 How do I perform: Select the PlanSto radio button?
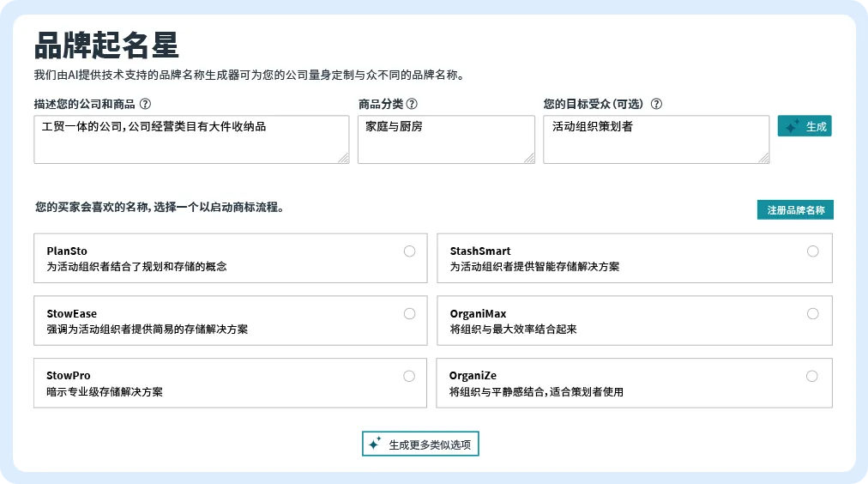pyautogui.click(x=409, y=251)
